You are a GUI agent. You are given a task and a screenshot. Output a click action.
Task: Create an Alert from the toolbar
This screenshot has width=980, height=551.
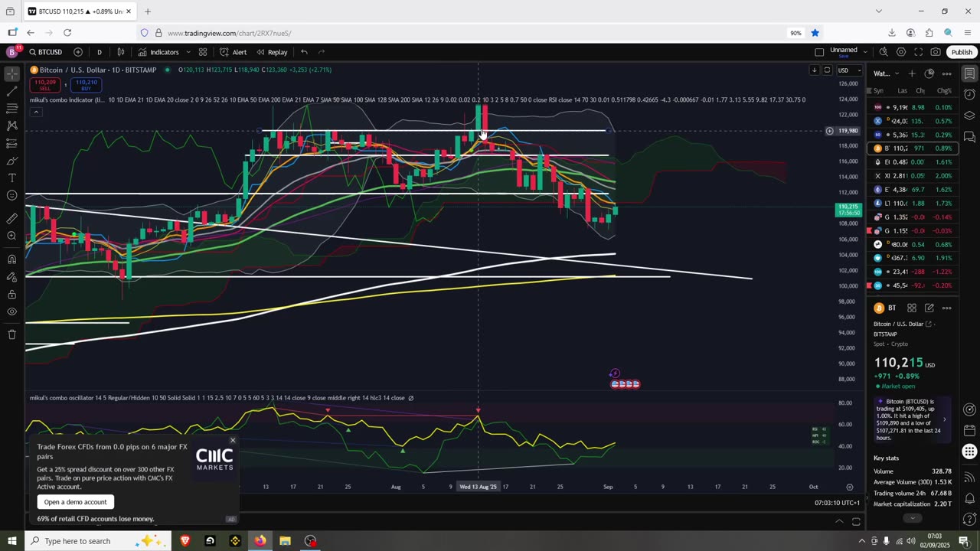(233, 52)
